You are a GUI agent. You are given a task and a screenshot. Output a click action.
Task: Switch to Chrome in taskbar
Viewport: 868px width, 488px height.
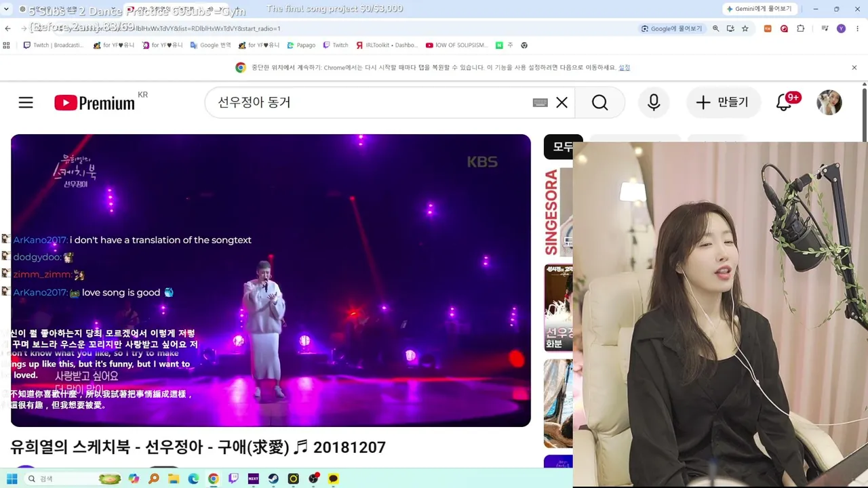(x=214, y=479)
